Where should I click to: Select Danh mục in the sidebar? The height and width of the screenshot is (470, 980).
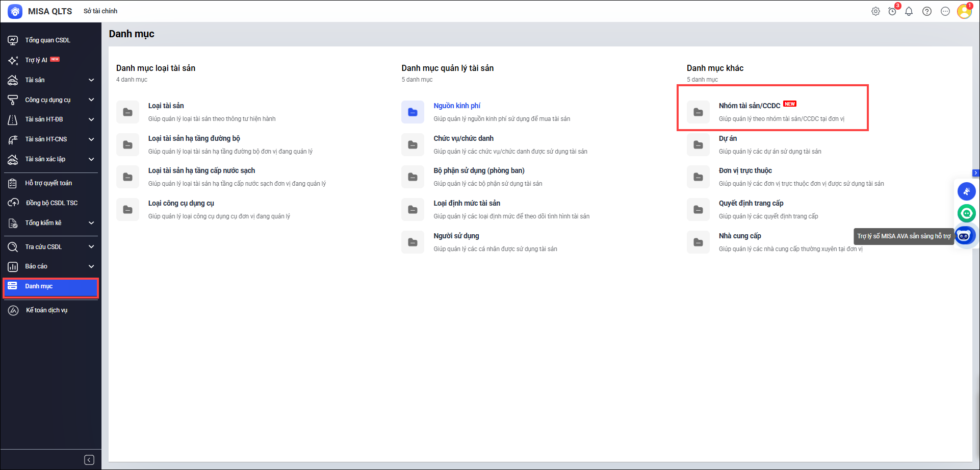coord(39,286)
